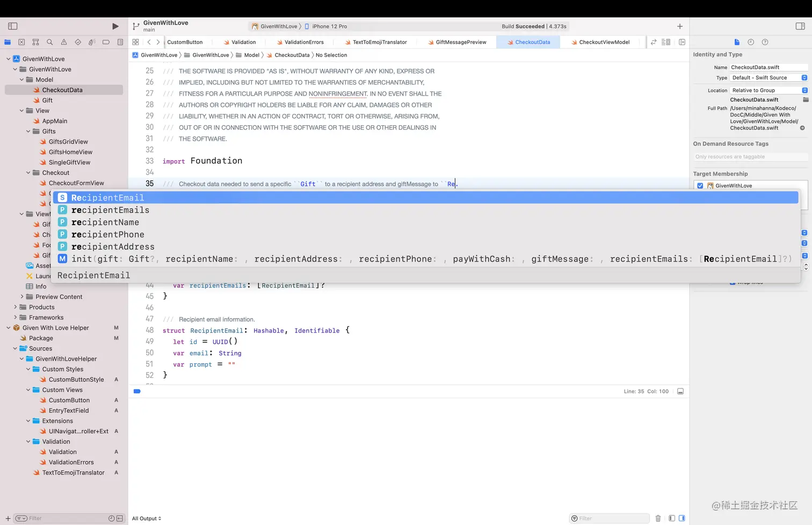Switch to the Validation editor tab
Screen dimensions: 812x525
click(x=240, y=42)
